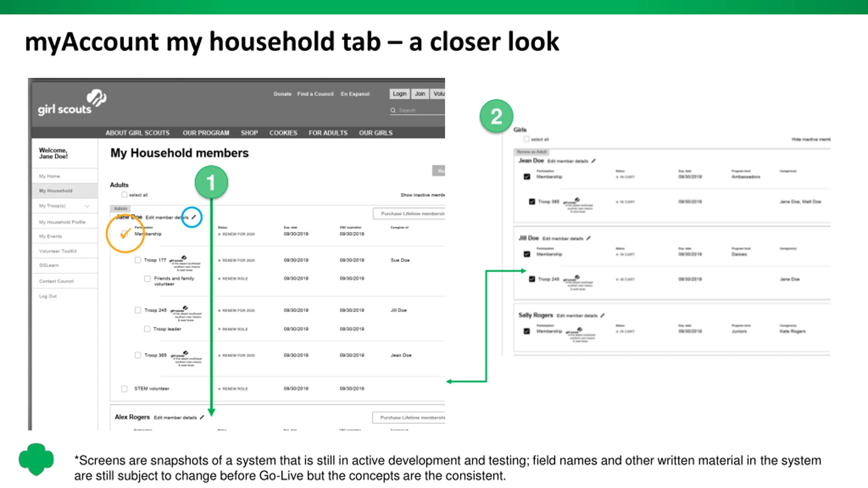Check adult Troop 365 checkbox
The height and width of the screenshot is (488, 868).
138,355
